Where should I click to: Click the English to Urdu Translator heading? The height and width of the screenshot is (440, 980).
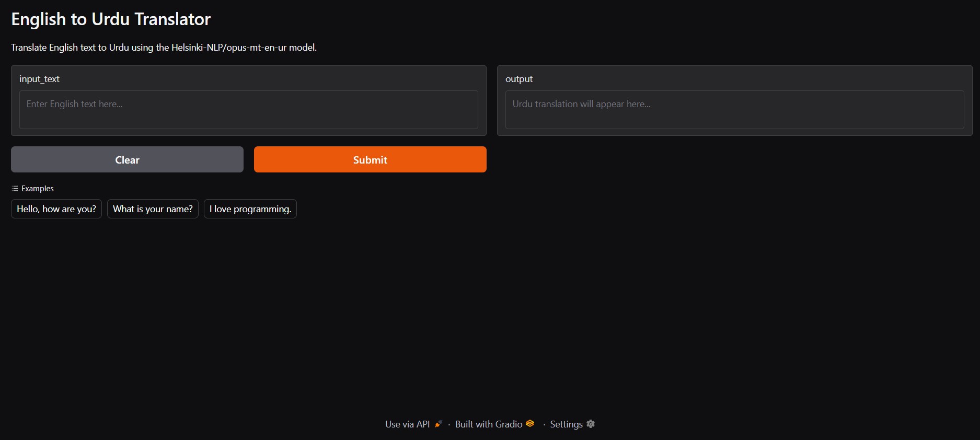coord(111,19)
